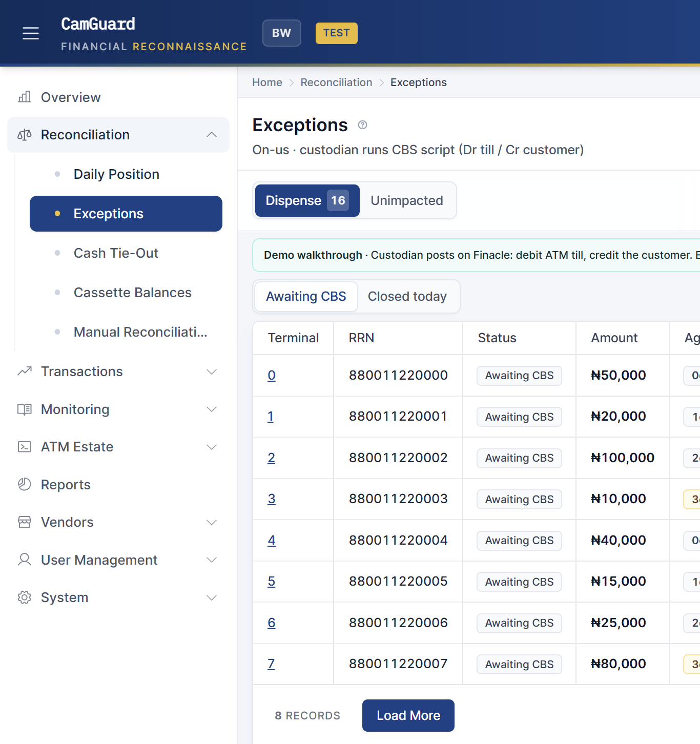Viewport: 700px width, 744px height.
Task: Expand the Transactions menu chevron
Action: coord(212,371)
